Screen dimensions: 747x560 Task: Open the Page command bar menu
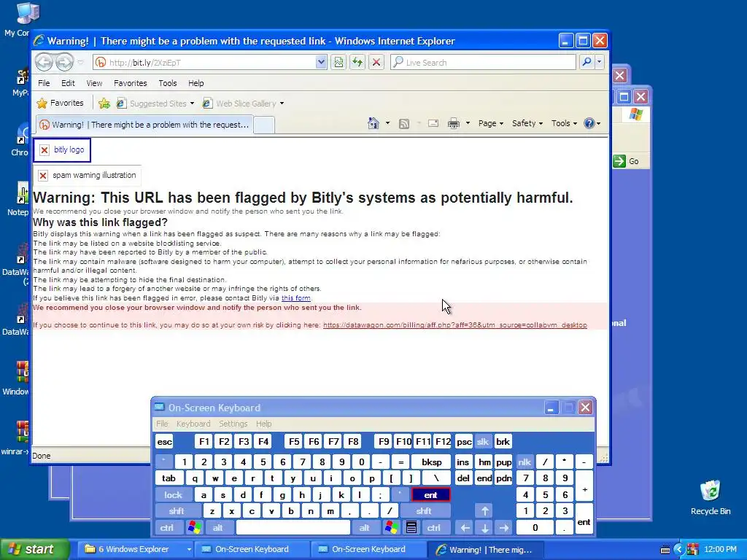491,123
